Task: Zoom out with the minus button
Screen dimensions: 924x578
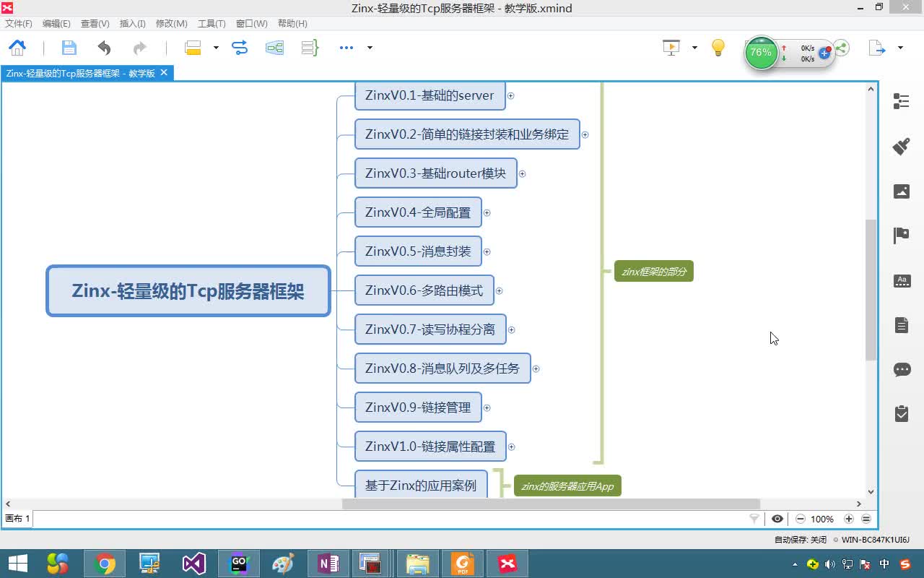Action: (801, 519)
